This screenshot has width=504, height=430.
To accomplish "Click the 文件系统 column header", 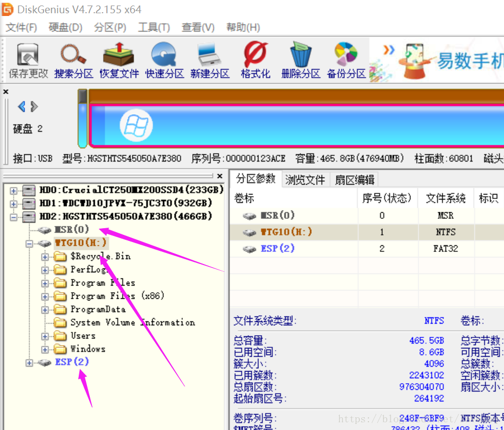I will [x=446, y=198].
